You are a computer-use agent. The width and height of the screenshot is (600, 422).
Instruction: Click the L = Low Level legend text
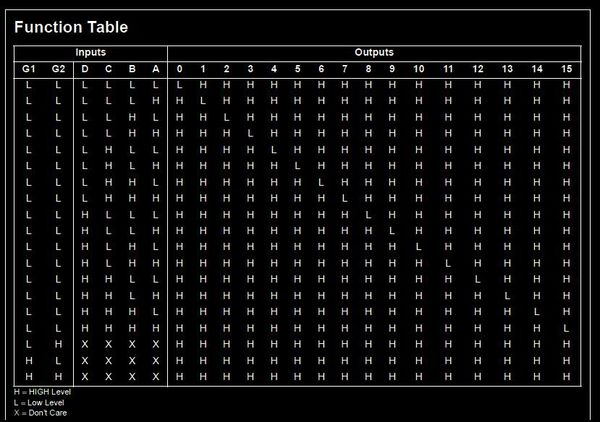click(39, 401)
